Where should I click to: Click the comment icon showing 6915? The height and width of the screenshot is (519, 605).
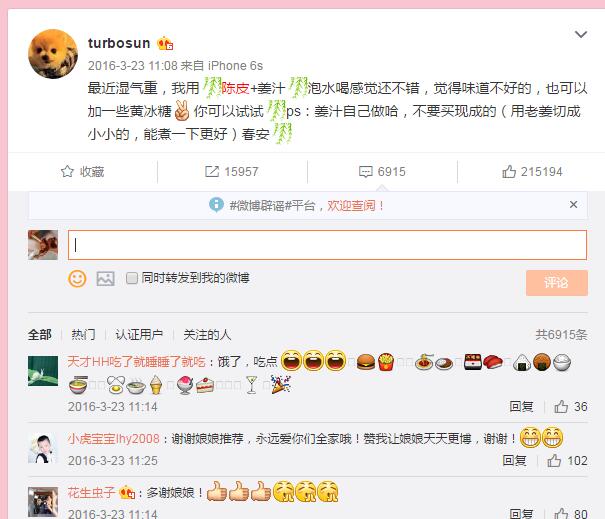pyautogui.click(x=365, y=172)
